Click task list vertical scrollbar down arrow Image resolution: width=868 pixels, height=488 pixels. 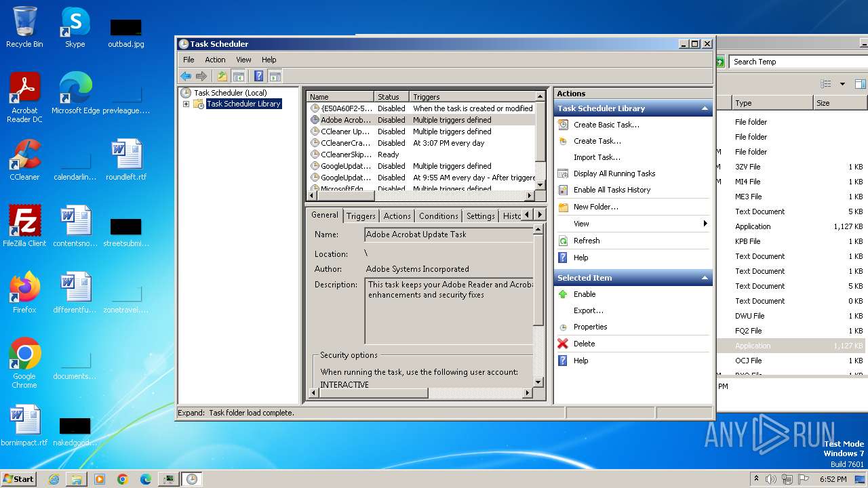coord(540,185)
